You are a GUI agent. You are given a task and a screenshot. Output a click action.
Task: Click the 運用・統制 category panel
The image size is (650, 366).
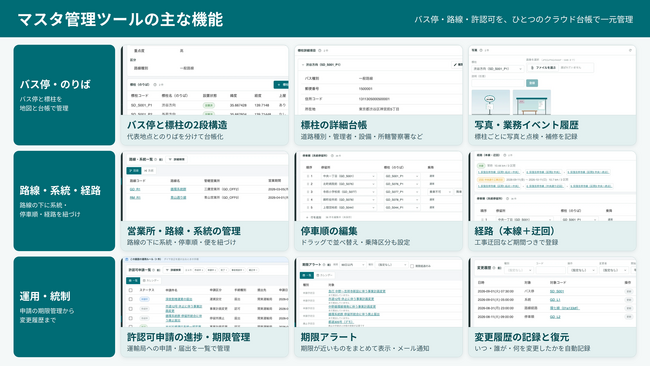click(x=64, y=307)
